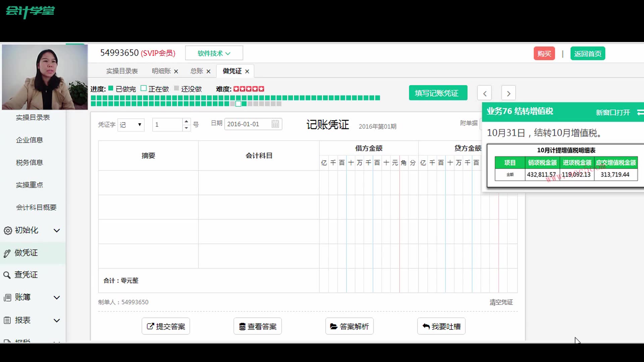
Task: Click the first 摘要 row cell
Action: [x=148, y=183]
